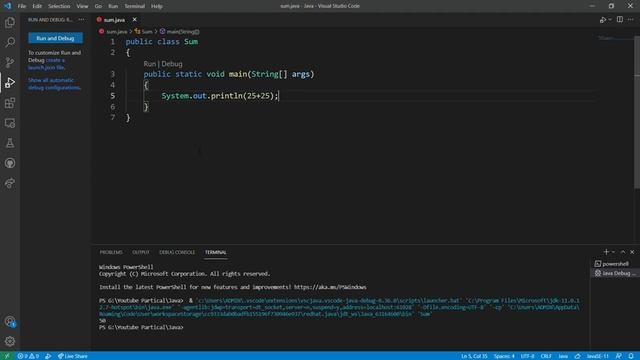Open editor More Actions ellipsis
The width and height of the screenshot is (640, 360).
click(x=631, y=20)
